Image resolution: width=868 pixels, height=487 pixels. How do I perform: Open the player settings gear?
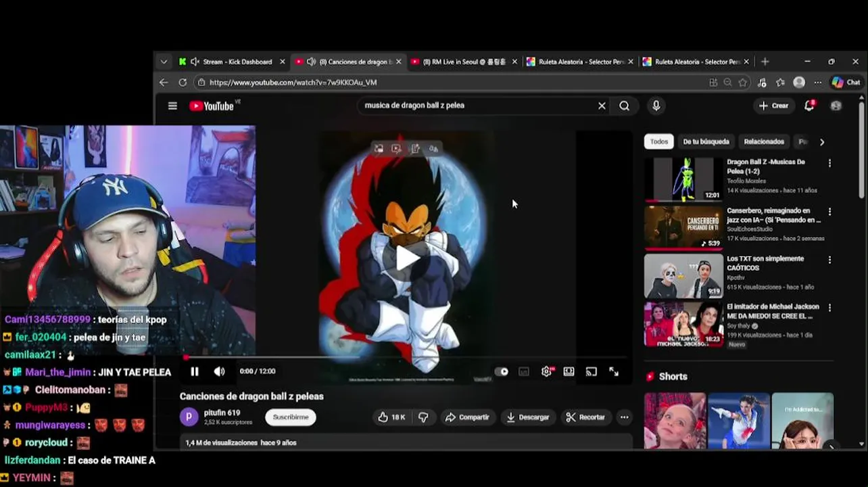point(547,371)
